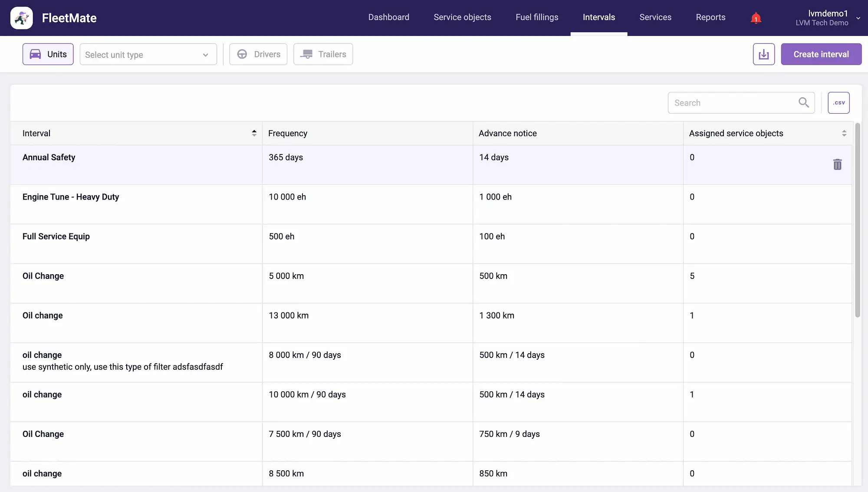Click the Trailers toggle filter
The width and height of the screenshot is (868, 492).
click(x=322, y=54)
